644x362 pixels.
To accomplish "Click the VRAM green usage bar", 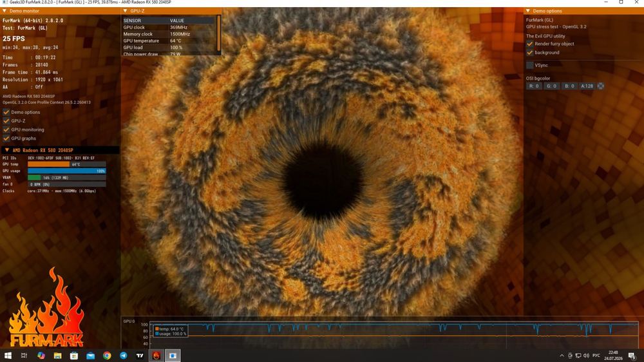I will click(x=34, y=178).
